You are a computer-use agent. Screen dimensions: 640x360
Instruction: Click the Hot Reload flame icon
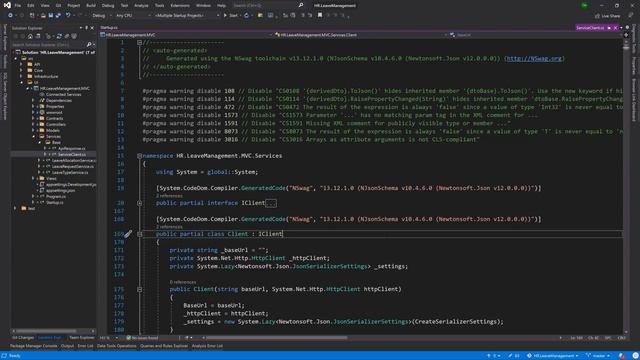[246, 16]
